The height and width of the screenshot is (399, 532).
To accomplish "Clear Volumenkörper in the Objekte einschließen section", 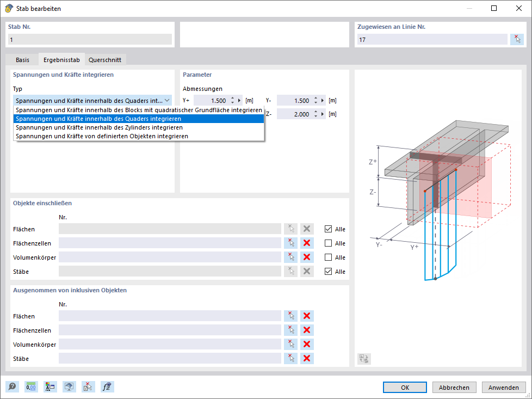I will 307,257.
